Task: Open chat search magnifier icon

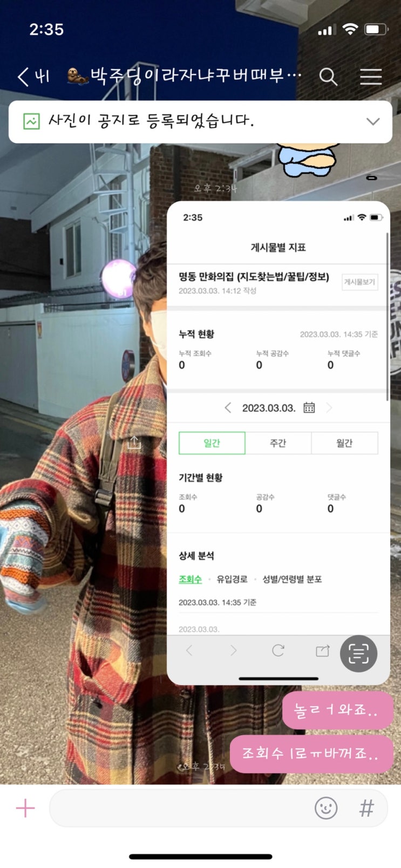Action: click(x=328, y=77)
